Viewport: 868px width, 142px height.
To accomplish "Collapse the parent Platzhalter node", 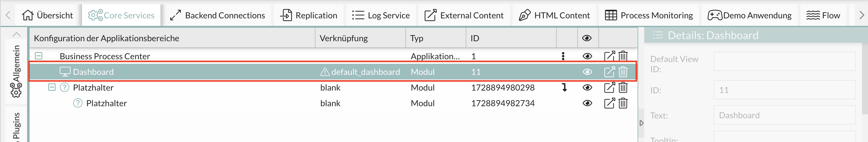I will click(x=52, y=88).
